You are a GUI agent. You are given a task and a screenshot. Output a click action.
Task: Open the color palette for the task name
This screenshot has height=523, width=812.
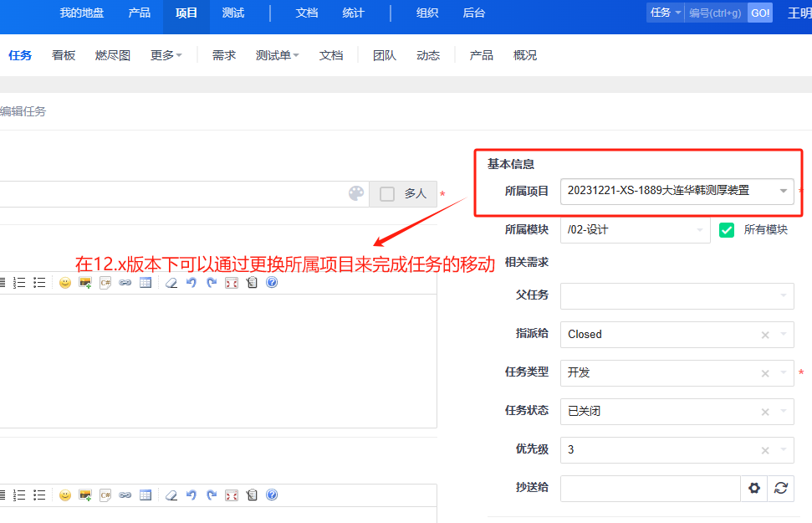click(356, 194)
